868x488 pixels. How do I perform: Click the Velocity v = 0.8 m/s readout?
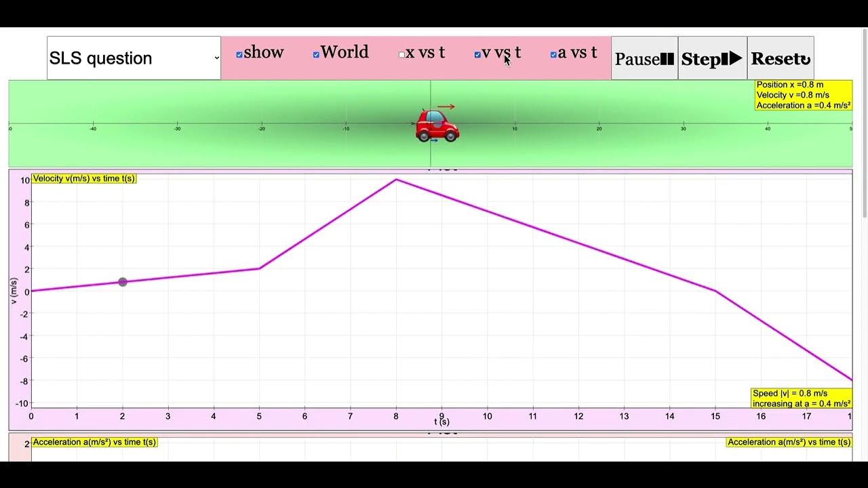click(793, 95)
